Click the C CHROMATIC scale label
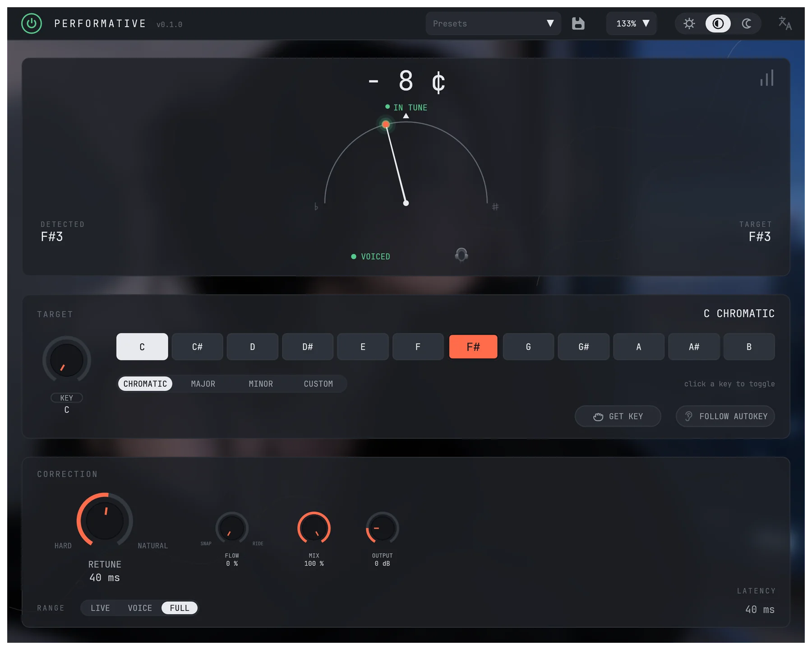The height and width of the screenshot is (650, 812). point(739,313)
